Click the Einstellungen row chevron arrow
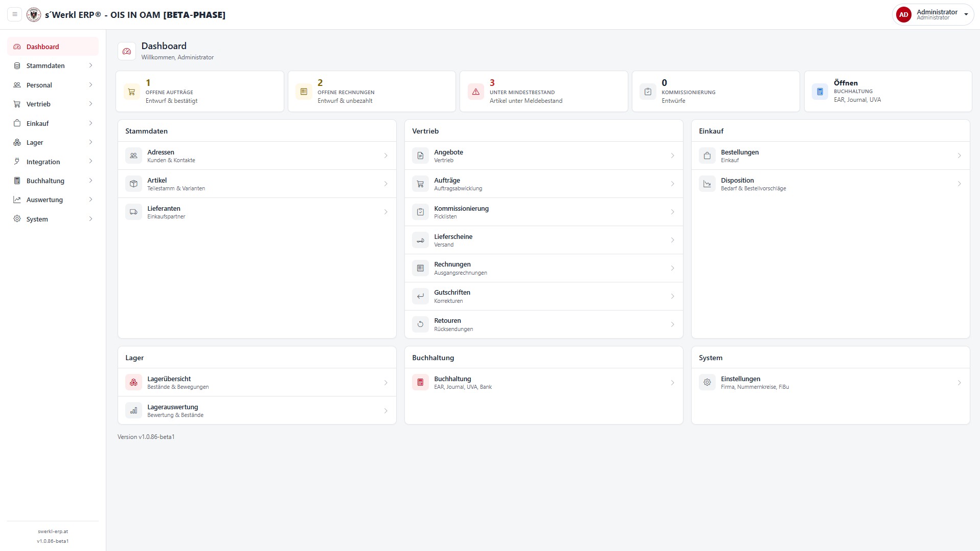 pos(960,382)
